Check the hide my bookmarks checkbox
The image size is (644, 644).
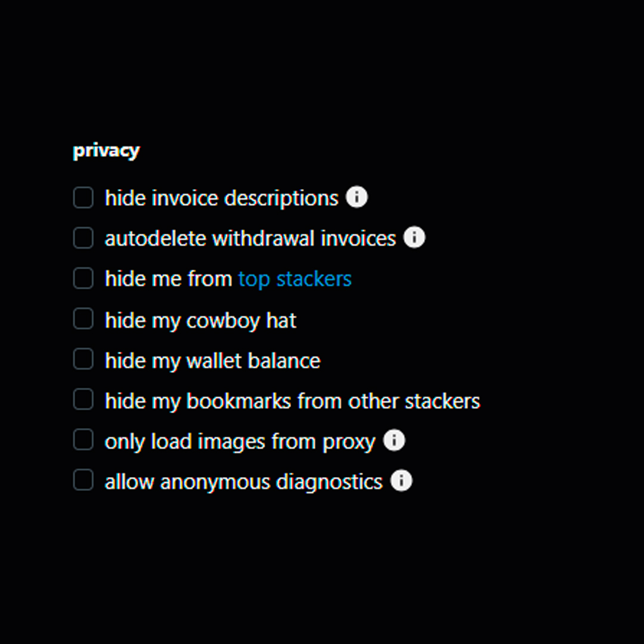coord(83,400)
